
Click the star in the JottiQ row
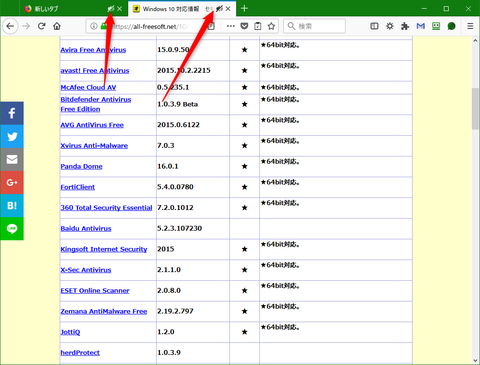click(244, 332)
